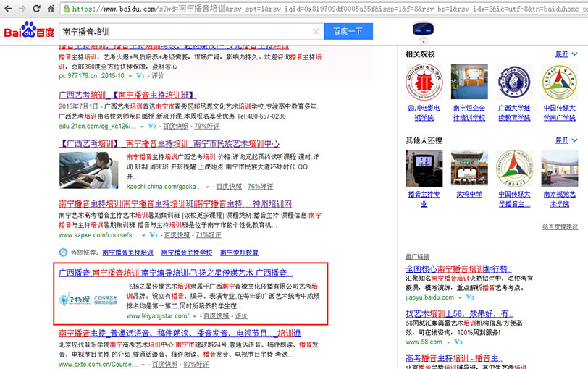
Task: Expand the 相关院校 section via 展开
Action: (x=566, y=54)
